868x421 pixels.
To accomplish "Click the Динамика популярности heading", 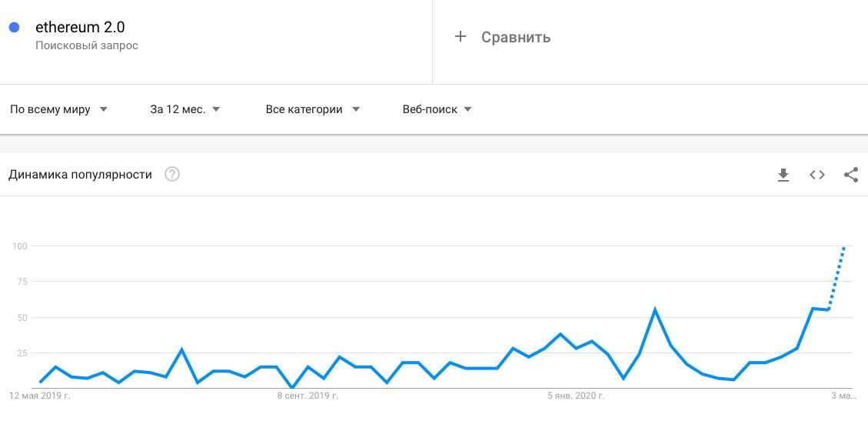I will 80,175.
